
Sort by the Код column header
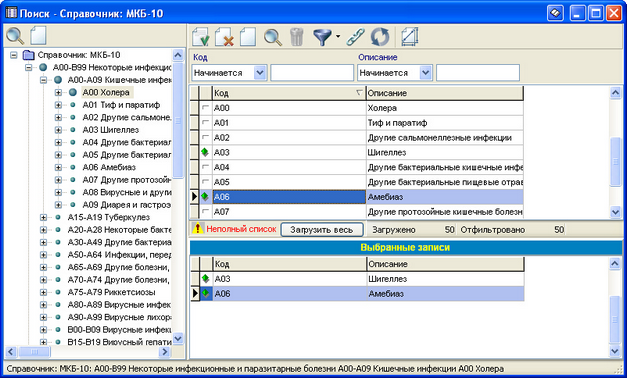pyautogui.click(x=289, y=93)
